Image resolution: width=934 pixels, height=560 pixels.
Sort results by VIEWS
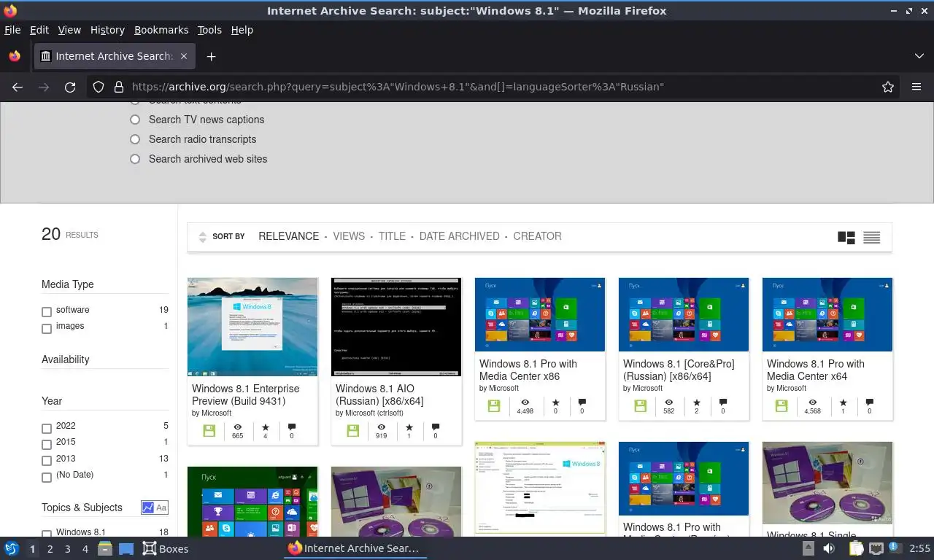click(x=349, y=236)
